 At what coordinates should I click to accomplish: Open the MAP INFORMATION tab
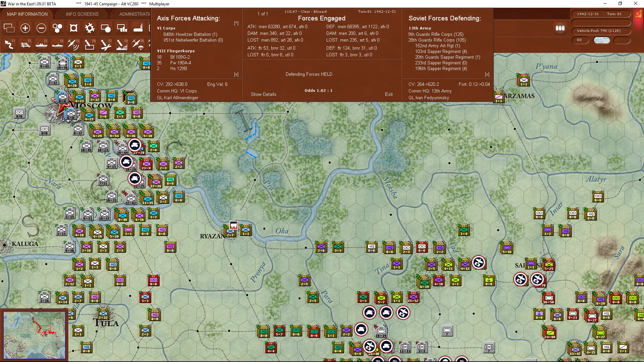[27, 14]
